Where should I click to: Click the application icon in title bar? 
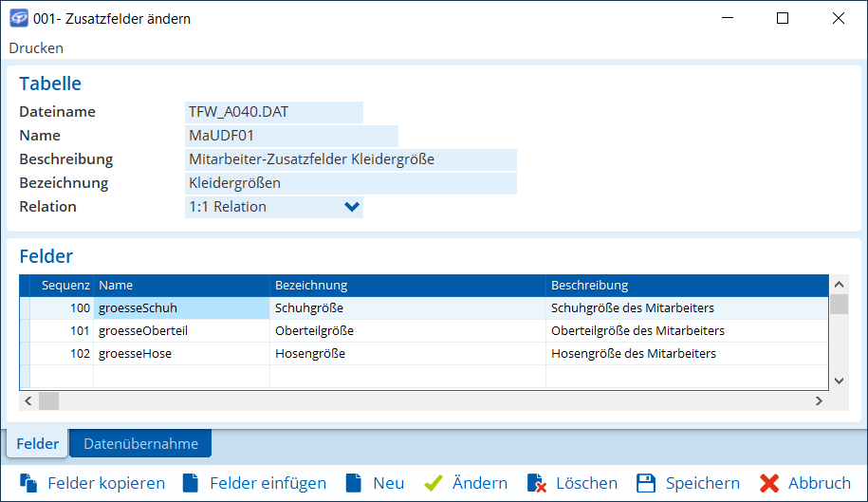pyautogui.click(x=18, y=18)
